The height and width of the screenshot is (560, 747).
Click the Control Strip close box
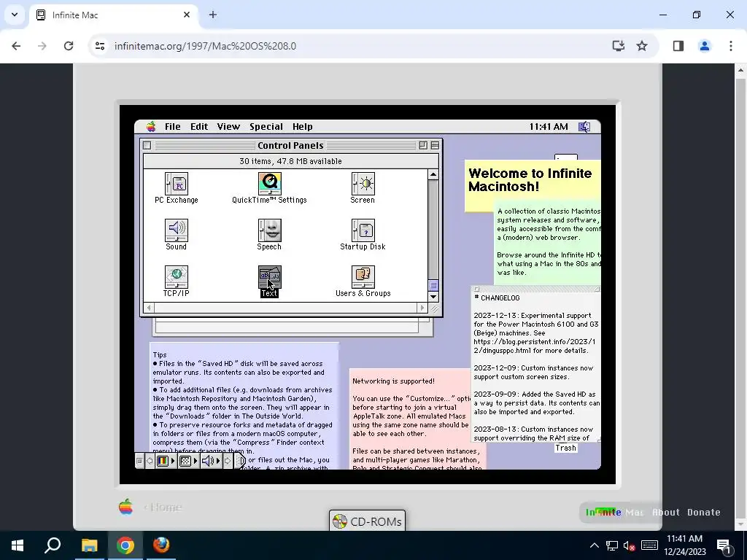click(x=139, y=461)
